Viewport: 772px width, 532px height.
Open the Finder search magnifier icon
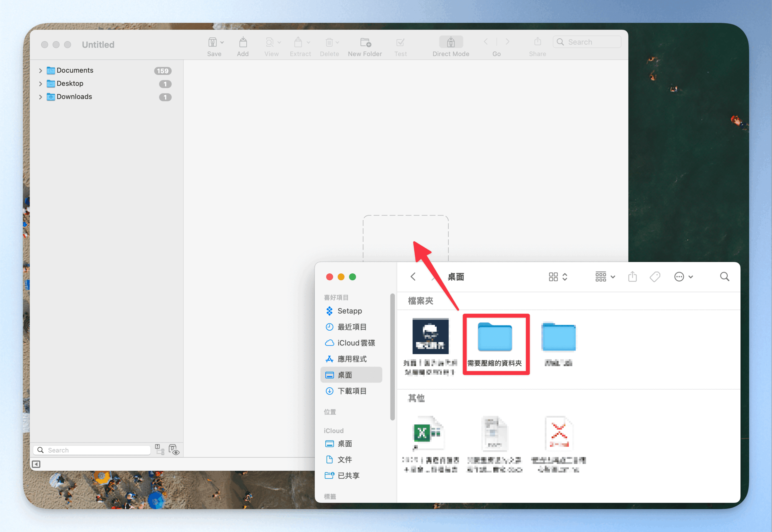pyautogui.click(x=724, y=277)
